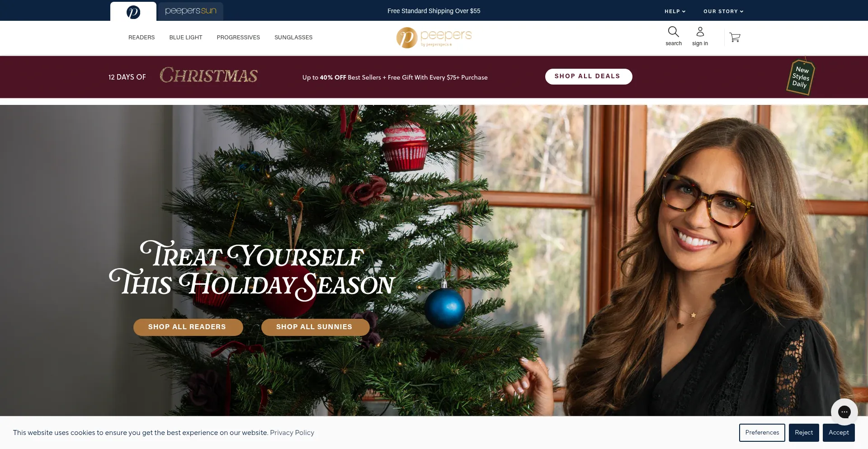The height and width of the screenshot is (449, 868).
Task: Open the search magnifier icon
Action: click(673, 32)
